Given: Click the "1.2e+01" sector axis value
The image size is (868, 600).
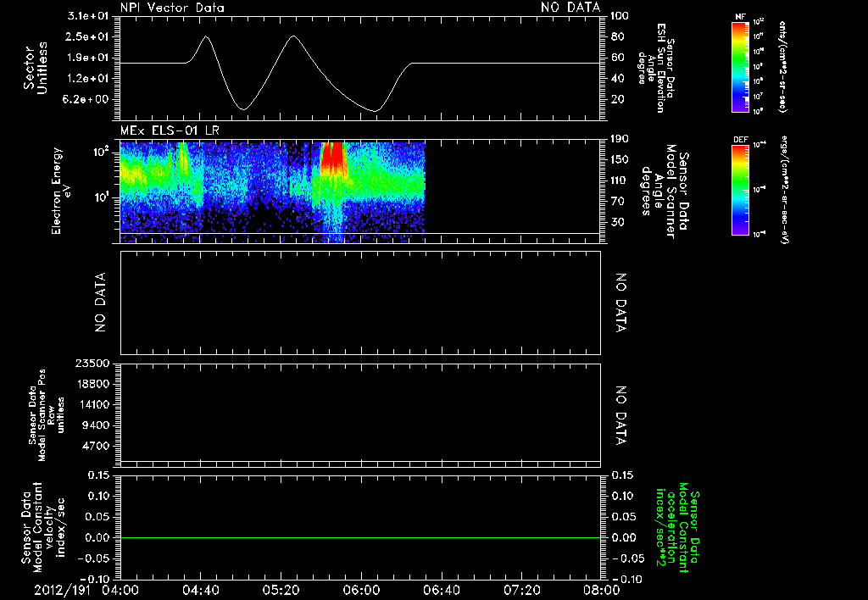Looking at the screenshot, I should [87, 79].
